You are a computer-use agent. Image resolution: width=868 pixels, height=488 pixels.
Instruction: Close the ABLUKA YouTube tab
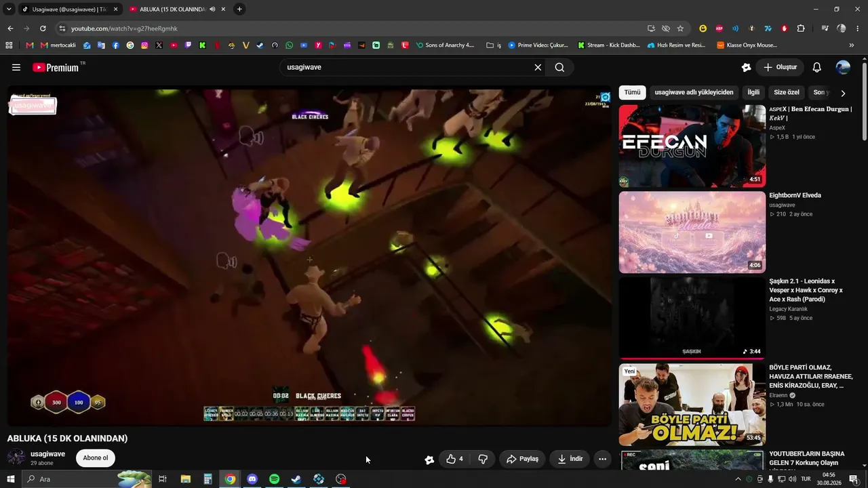coord(223,9)
